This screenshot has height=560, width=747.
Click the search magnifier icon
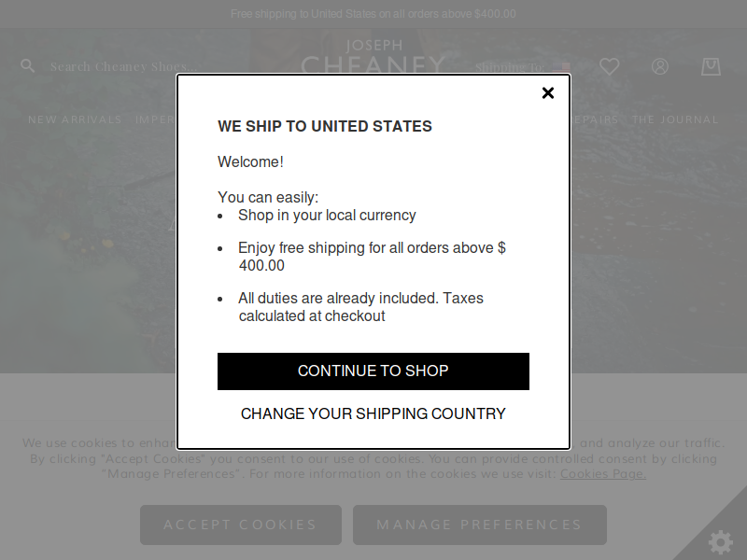[x=28, y=65]
